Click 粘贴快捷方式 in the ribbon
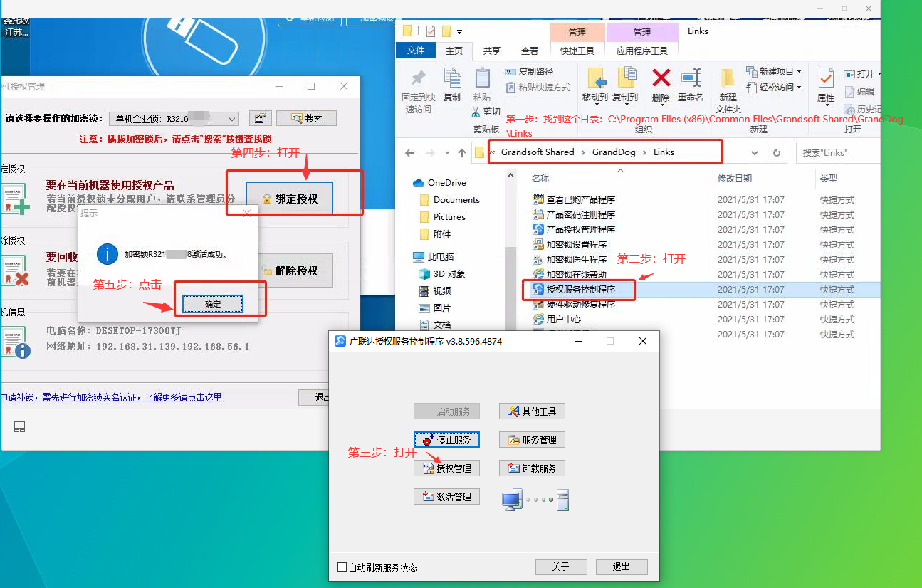Image resolution: width=922 pixels, height=588 pixels. click(x=538, y=88)
